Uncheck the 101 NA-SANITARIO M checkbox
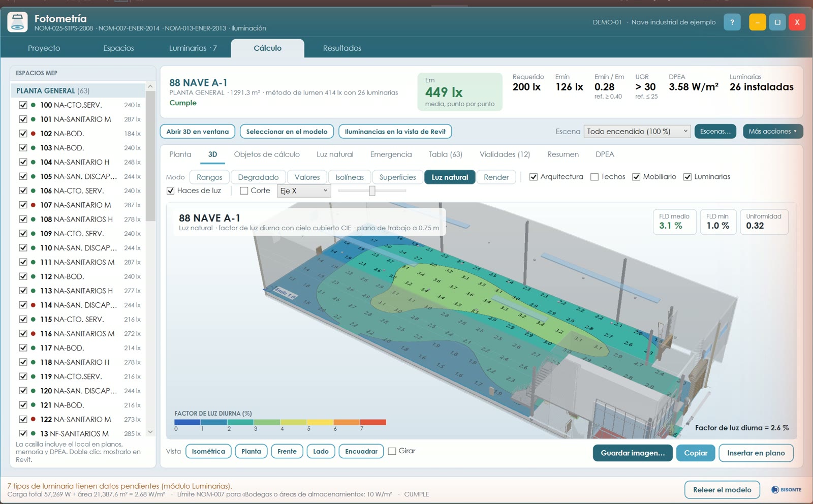The image size is (813, 504). pos(23,119)
